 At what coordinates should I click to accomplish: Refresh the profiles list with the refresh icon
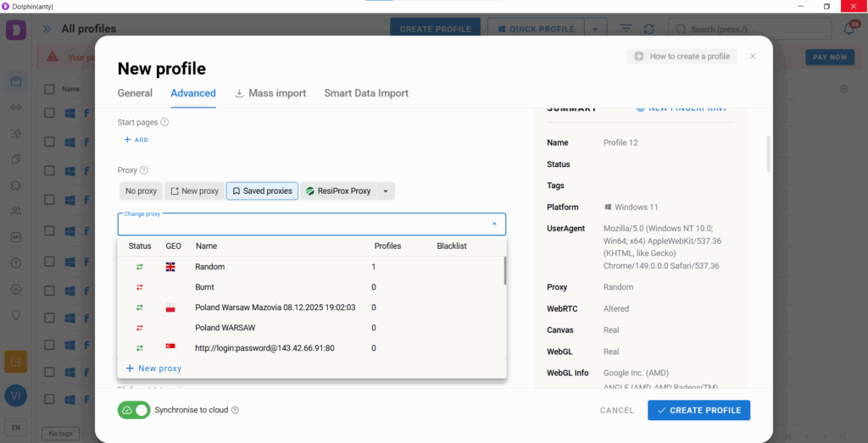click(648, 29)
